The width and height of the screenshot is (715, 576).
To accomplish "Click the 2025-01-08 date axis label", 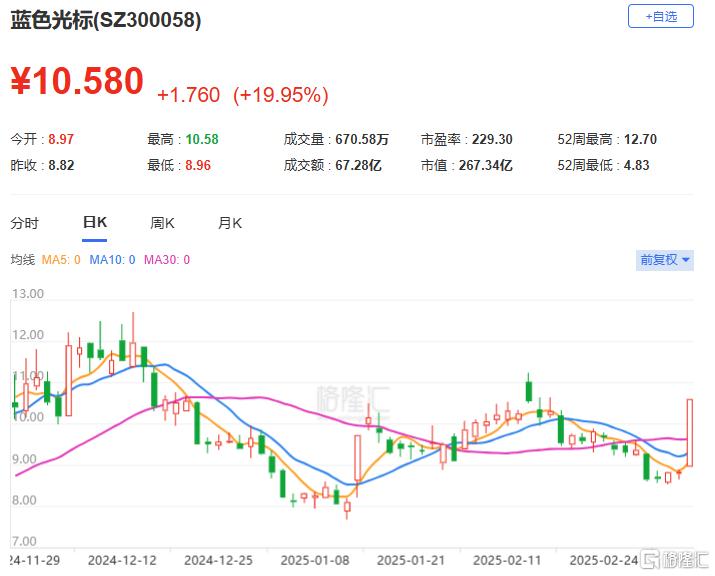I will 315,560.
